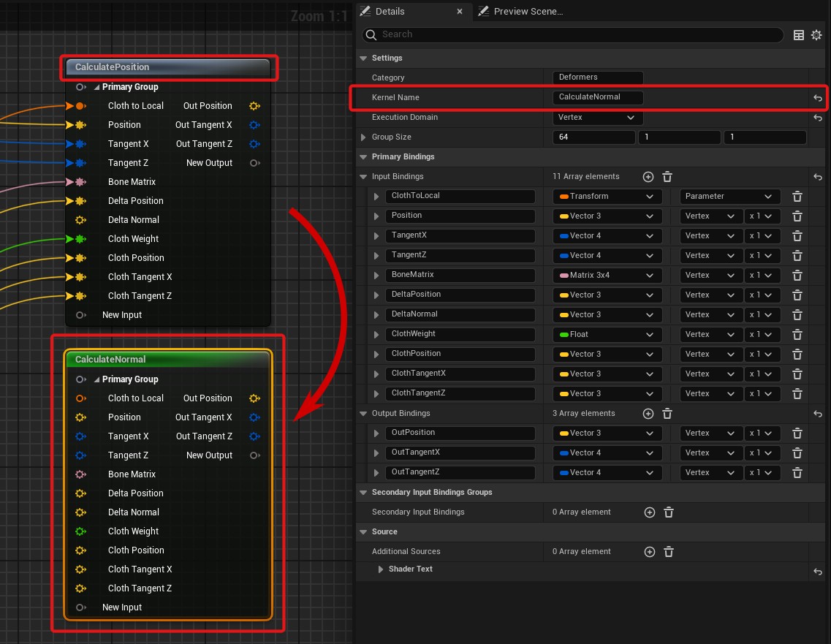
Task: Select the CalculatePosition node title
Action: (168, 67)
